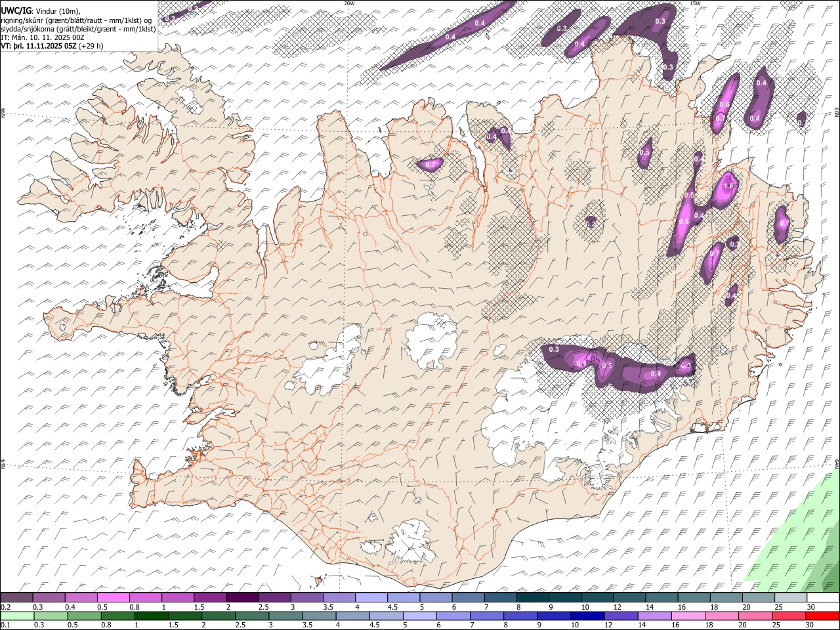
Task: Click darkest purple top swatch between 2 and 2.5
Action: click(242, 597)
